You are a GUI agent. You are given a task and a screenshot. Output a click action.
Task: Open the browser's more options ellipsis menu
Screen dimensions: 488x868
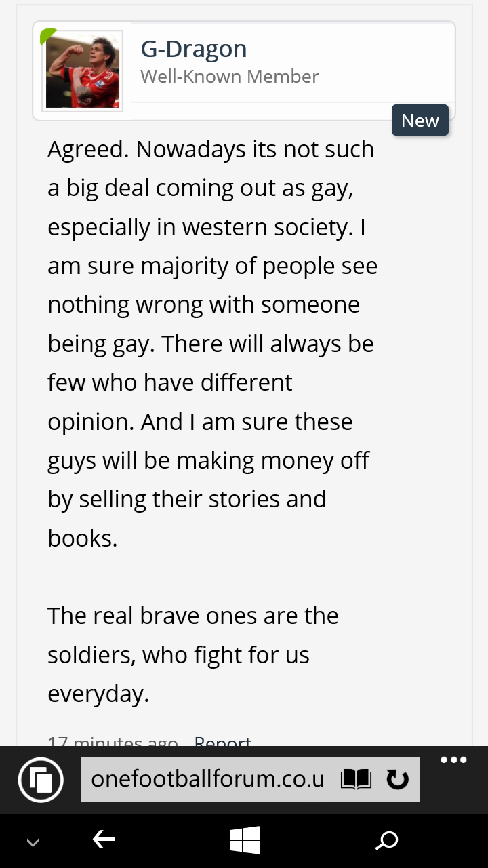(453, 760)
